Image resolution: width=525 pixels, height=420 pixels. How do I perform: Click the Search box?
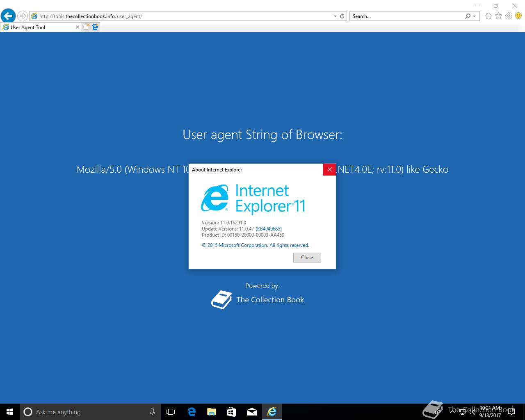click(407, 16)
